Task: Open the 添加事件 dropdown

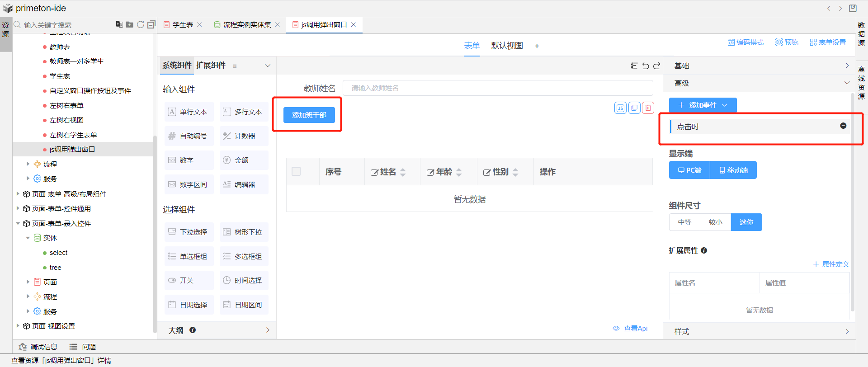Action: click(703, 105)
